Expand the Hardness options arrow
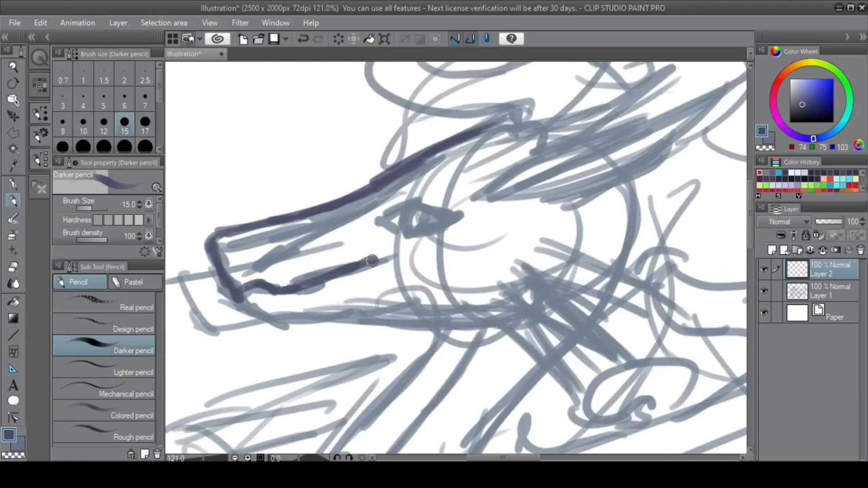Image resolution: width=868 pixels, height=488 pixels. 149,220
